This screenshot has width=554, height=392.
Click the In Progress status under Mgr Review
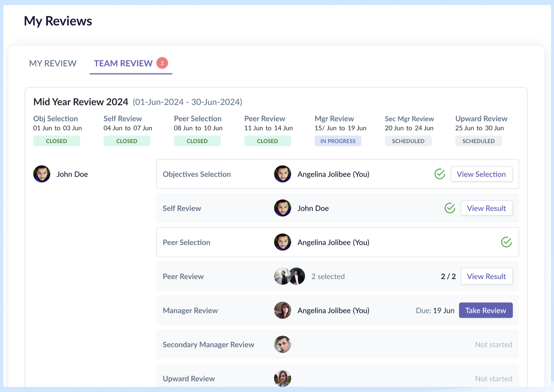pyautogui.click(x=338, y=141)
